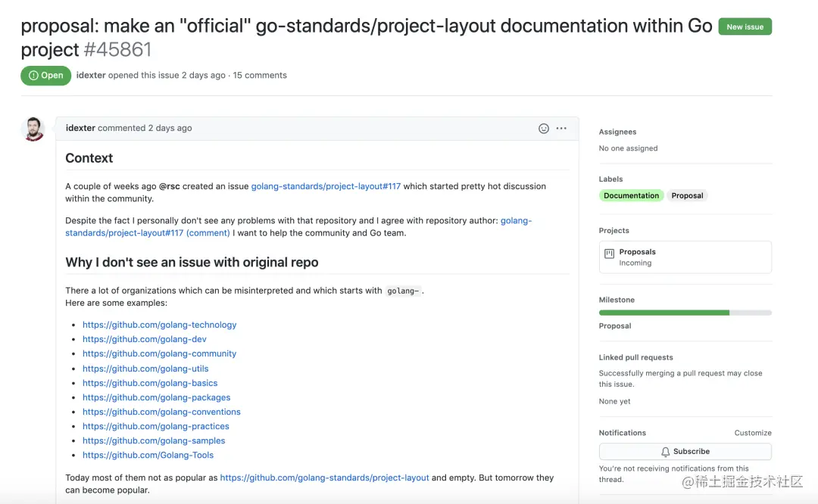
Task: Click idexter's profile avatar
Action: pos(33,129)
